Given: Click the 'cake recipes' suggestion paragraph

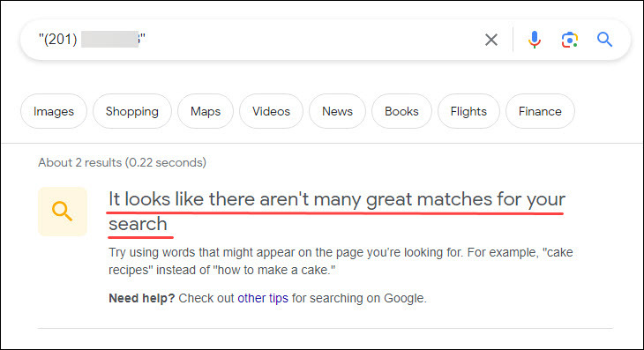Looking at the screenshot, I should [x=341, y=261].
